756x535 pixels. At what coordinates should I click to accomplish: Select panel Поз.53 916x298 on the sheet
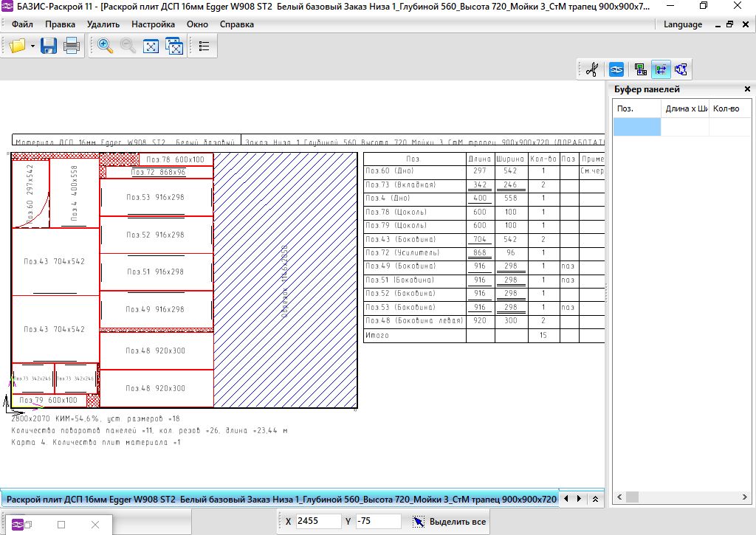157,197
